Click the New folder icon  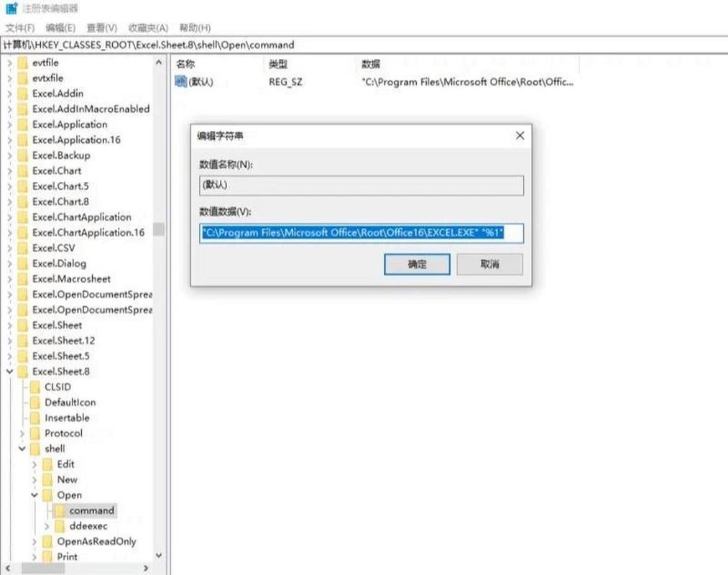47,480
